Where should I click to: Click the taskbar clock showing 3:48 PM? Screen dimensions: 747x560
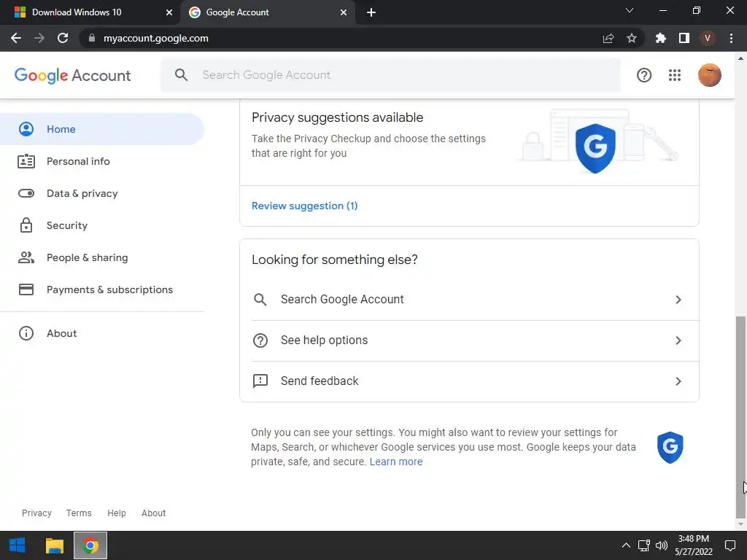(x=694, y=545)
